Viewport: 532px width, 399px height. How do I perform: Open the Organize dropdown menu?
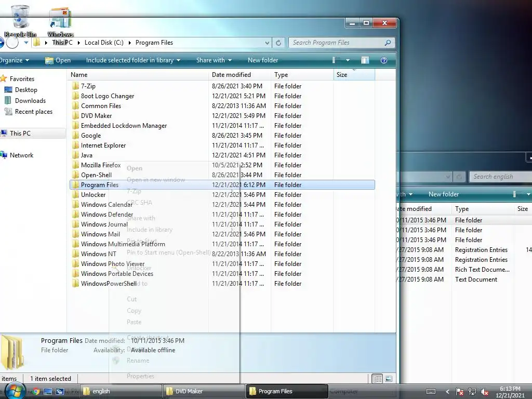(x=14, y=60)
